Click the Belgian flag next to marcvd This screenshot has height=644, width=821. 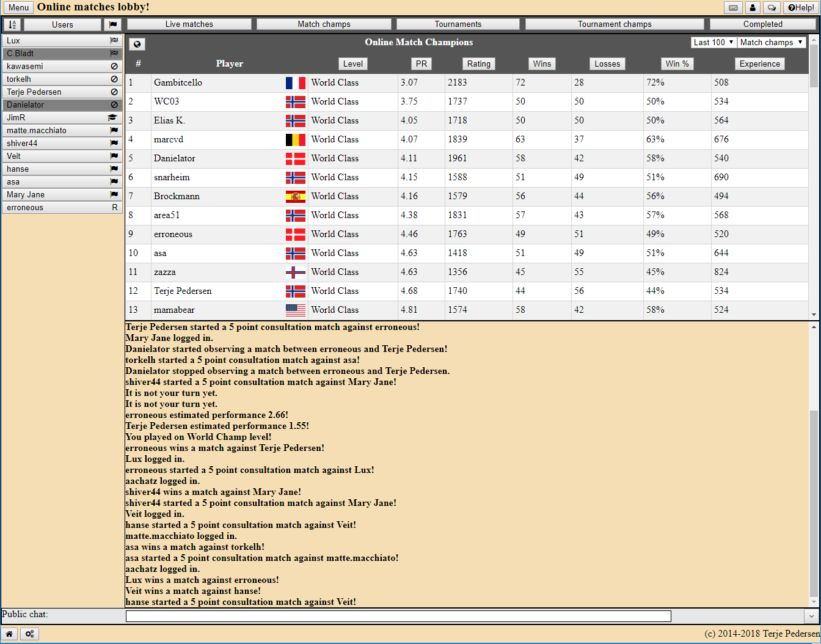(x=296, y=139)
